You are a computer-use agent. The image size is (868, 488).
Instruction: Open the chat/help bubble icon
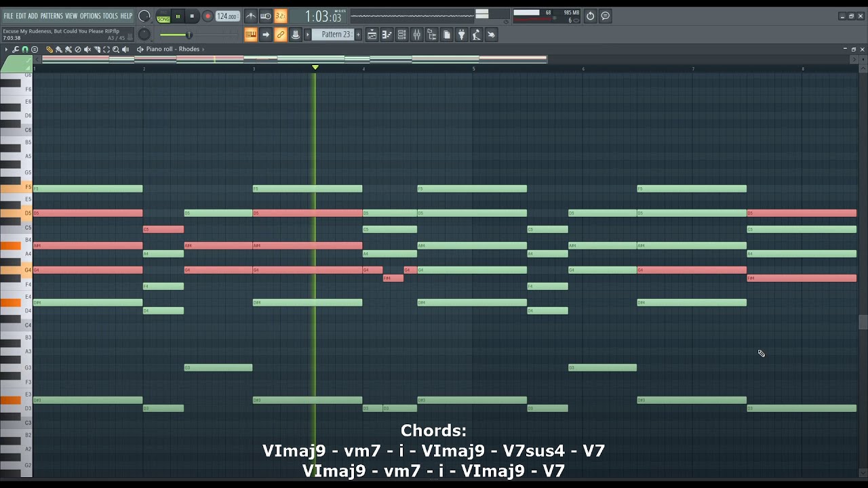click(606, 16)
